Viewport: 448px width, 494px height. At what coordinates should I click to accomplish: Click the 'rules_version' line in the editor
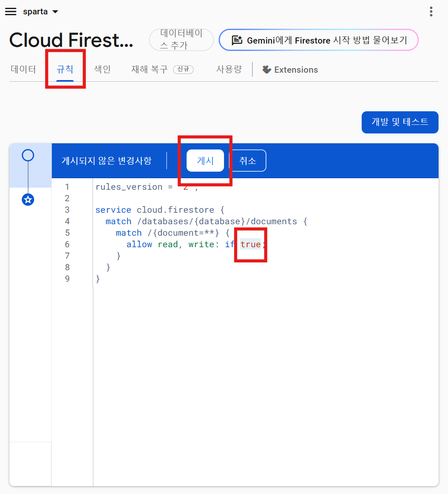[x=147, y=187]
